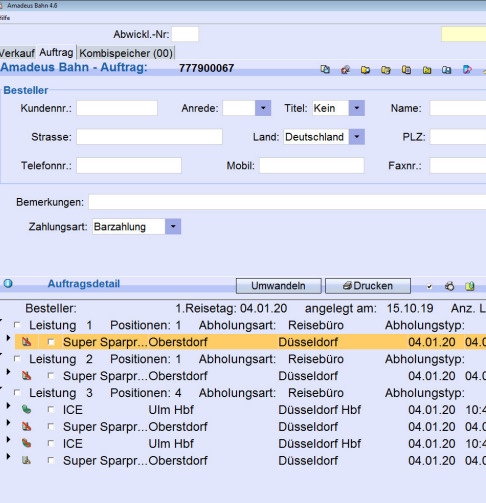The width and height of the screenshot is (486, 503).
Task: Click order number 777900067
Action: 206,68
